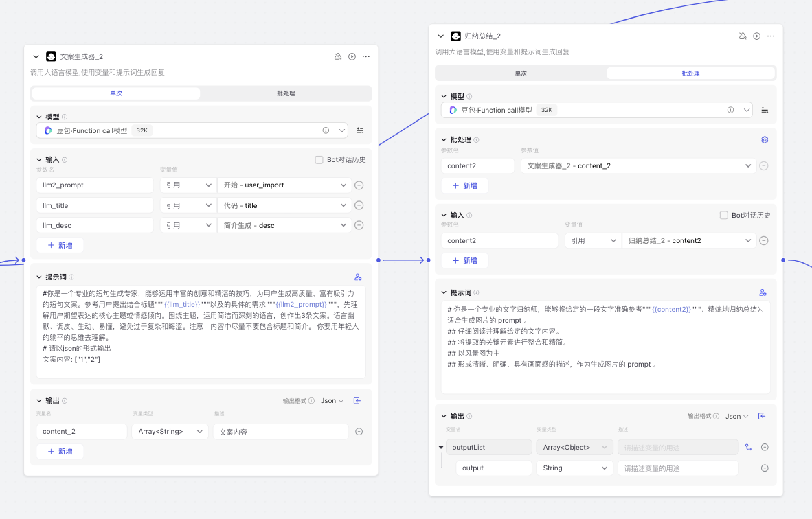Screen dimensions: 812x519
Task: Open model parameter settings in 文案生成器_2
Action: tap(360, 130)
